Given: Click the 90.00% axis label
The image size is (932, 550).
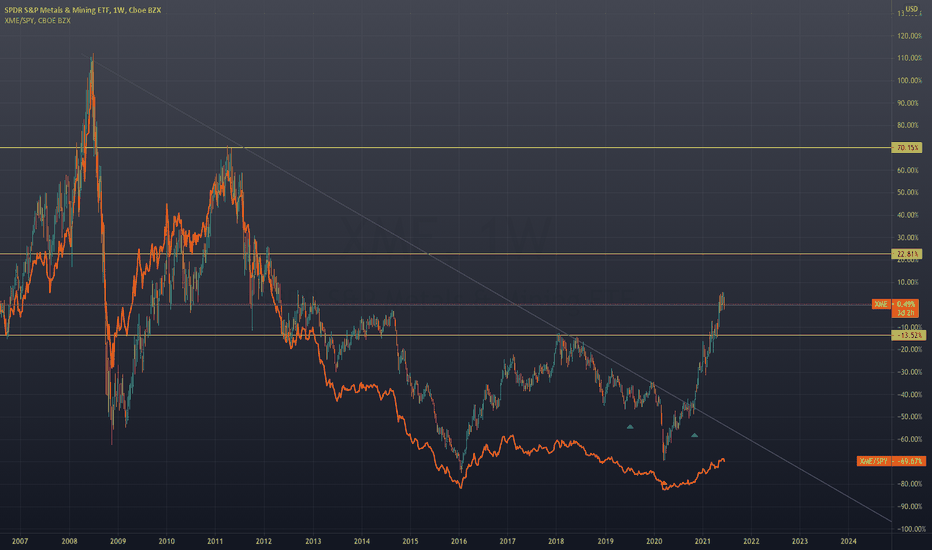Looking at the screenshot, I should point(909,103).
